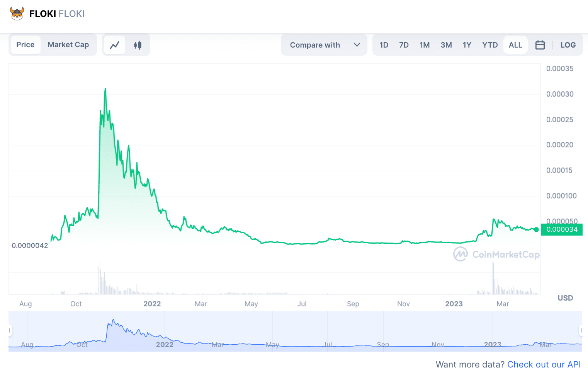Click the FLOKI viking dog logo

[x=17, y=14]
